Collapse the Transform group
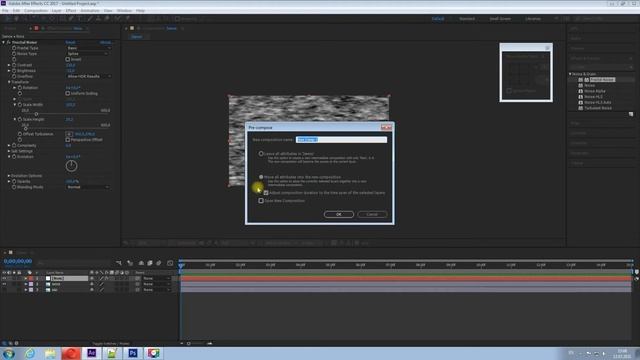Viewport: 640px width, 360px height. 9,82
